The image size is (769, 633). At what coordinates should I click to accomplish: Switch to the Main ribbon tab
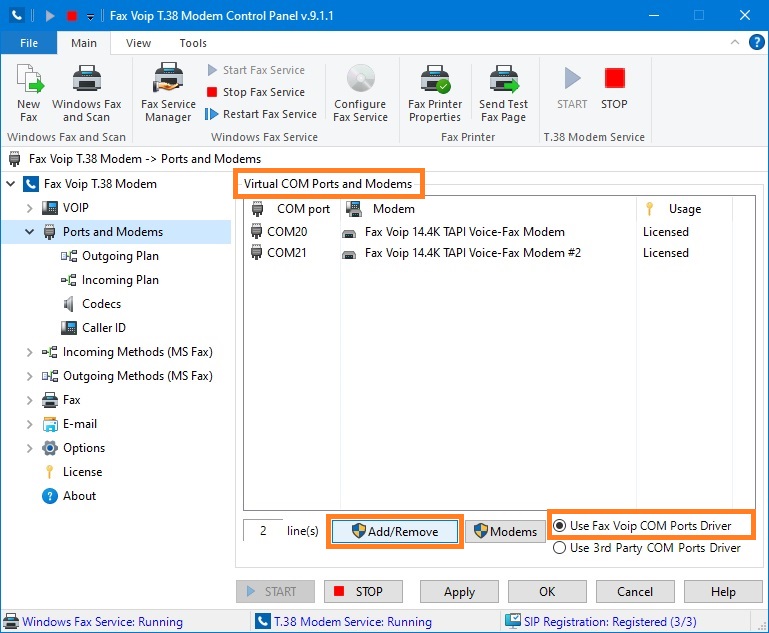pos(84,43)
